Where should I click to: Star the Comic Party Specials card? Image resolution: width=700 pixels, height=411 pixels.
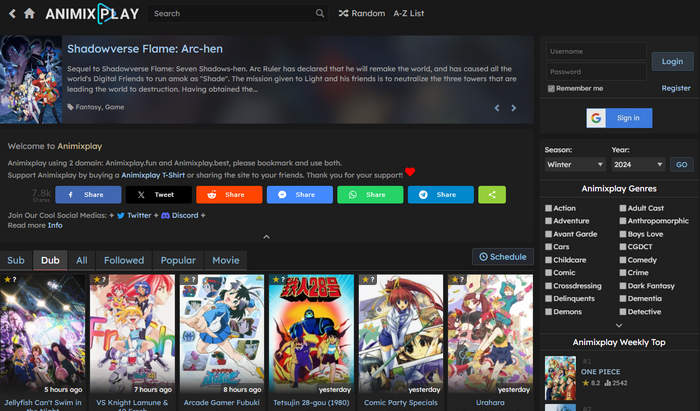(368, 279)
